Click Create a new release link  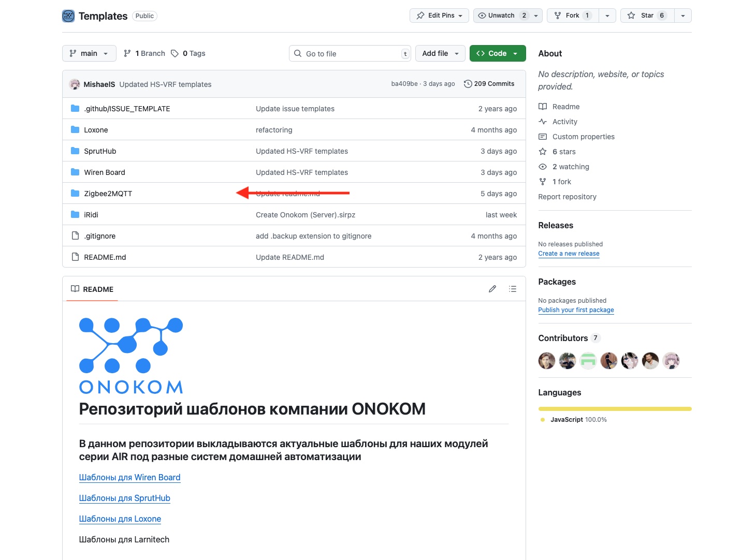point(569,254)
